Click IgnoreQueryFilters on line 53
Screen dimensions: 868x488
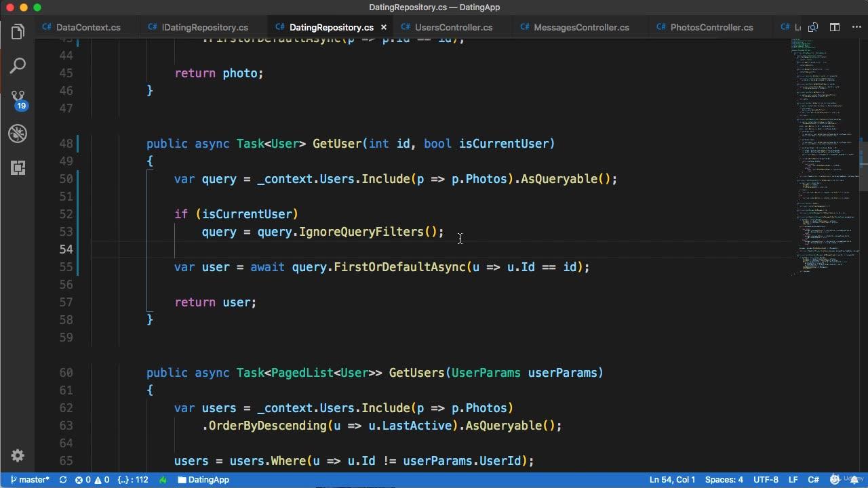tap(361, 232)
